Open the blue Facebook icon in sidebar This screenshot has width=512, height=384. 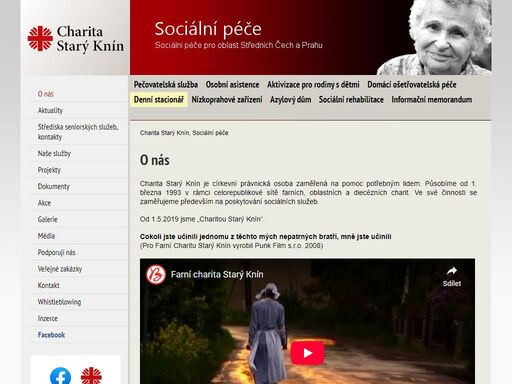point(60,376)
